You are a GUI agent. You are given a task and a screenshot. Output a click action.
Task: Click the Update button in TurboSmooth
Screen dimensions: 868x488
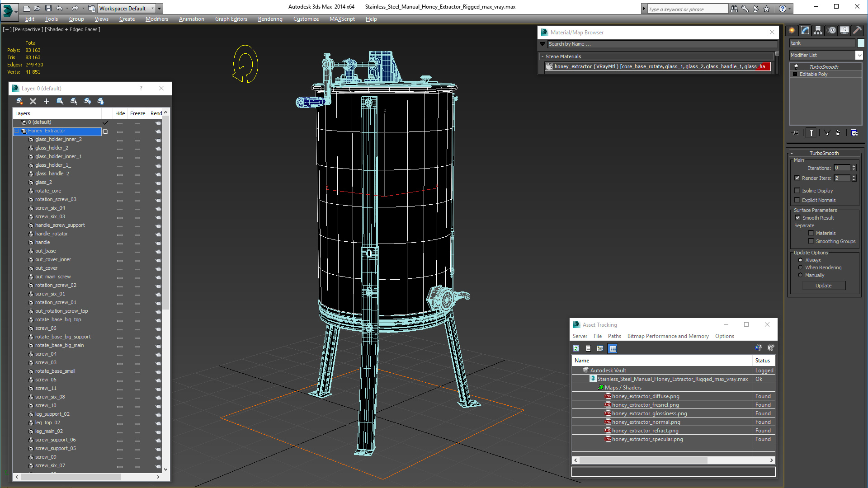click(x=823, y=286)
